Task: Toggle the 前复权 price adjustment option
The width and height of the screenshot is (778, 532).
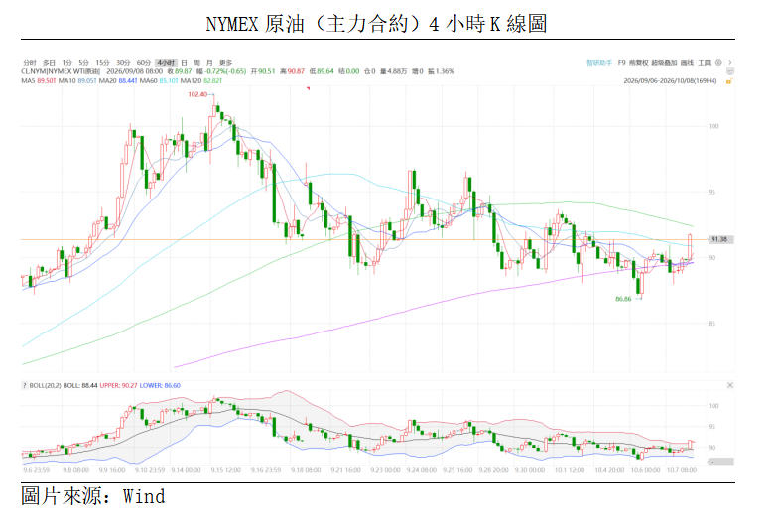Action: (639, 62)
